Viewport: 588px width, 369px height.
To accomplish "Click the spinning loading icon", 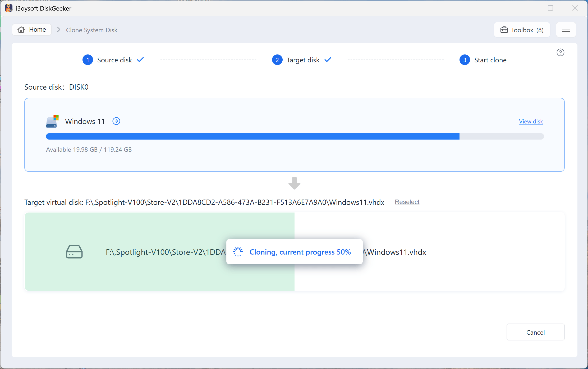I will (238, 252).
